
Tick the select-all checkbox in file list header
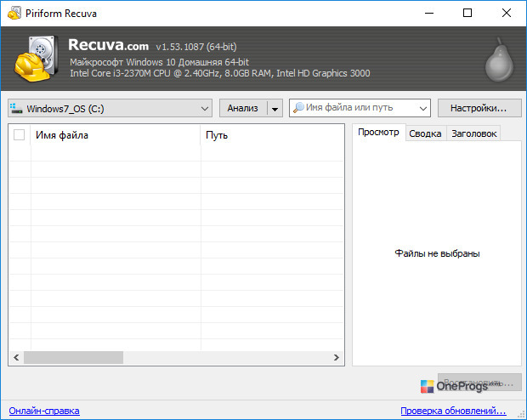pos(19,135)
